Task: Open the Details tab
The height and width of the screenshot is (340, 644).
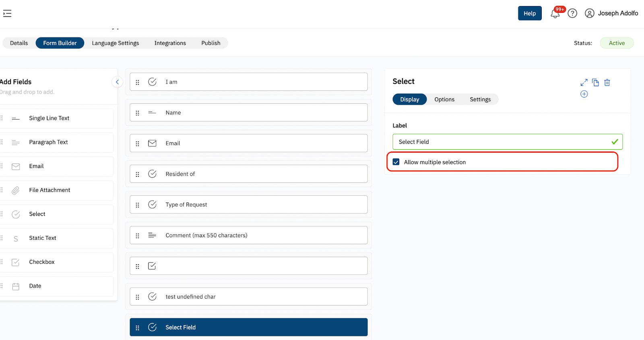Action: tap(19, 43)
